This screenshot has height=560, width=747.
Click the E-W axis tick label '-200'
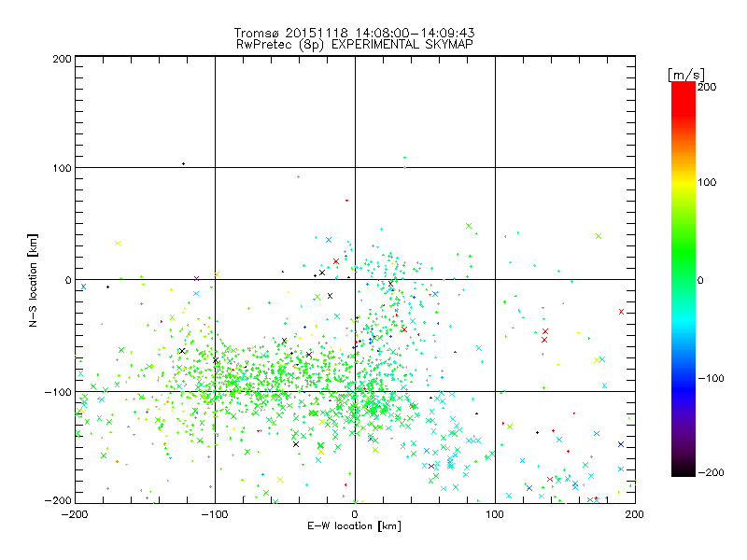75,514
